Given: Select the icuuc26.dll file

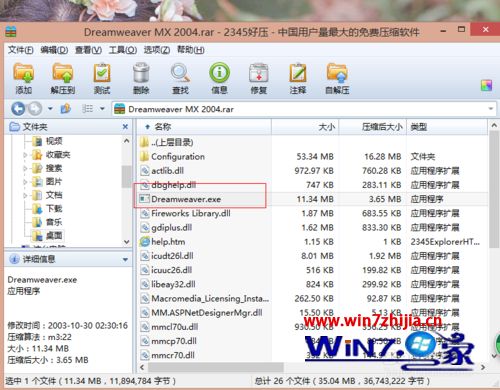Looking at the screenshot, I should 172,270.
